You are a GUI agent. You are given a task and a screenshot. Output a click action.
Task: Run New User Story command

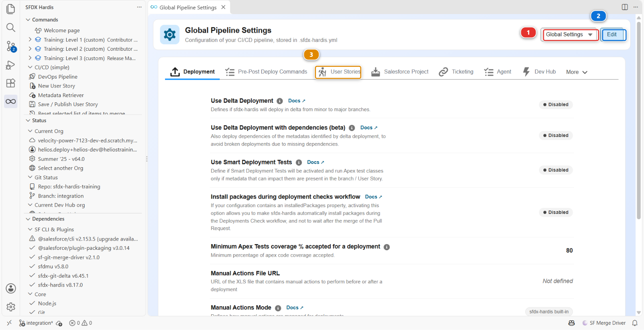pyautogui.click(x=56, y=86)
